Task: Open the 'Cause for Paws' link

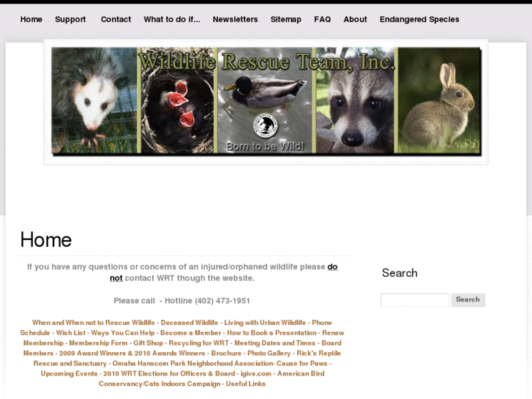Action: tap(302, 363)
